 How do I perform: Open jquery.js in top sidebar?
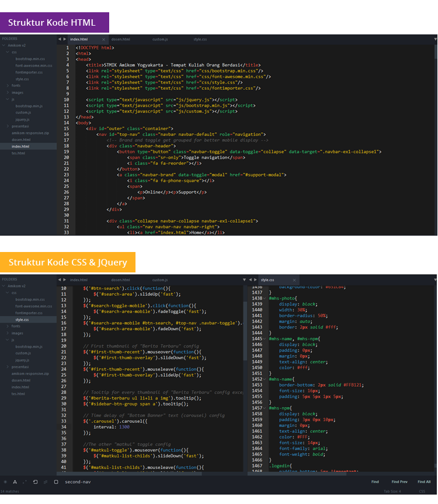pyautogui.click(x=22, y=120)
